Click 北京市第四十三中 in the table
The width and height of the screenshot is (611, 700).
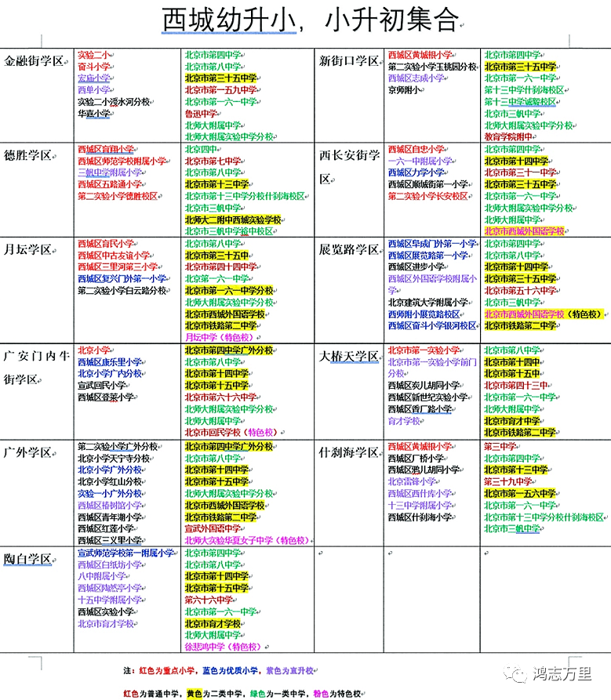[516, 385]
